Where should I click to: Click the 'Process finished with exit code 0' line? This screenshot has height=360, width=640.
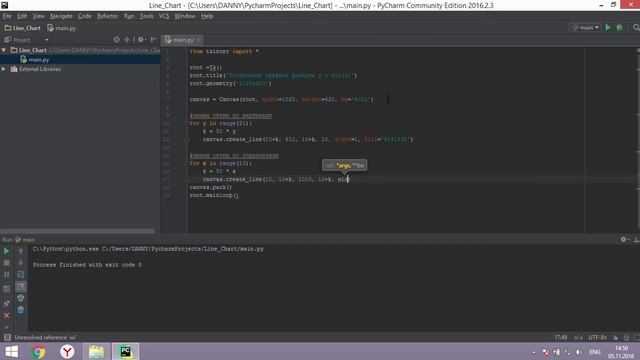click(87, 265)
